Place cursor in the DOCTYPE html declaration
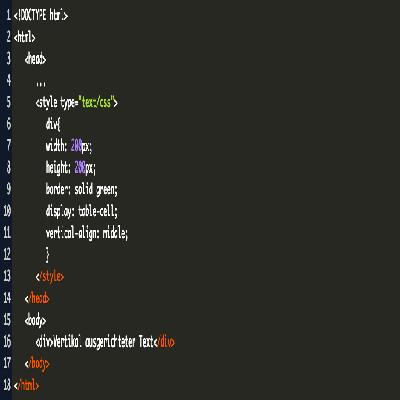 tap(41, 15)
